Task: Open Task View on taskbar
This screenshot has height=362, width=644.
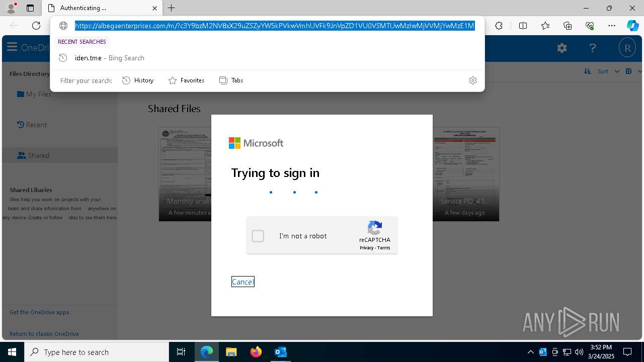Action: coord(181,352)
